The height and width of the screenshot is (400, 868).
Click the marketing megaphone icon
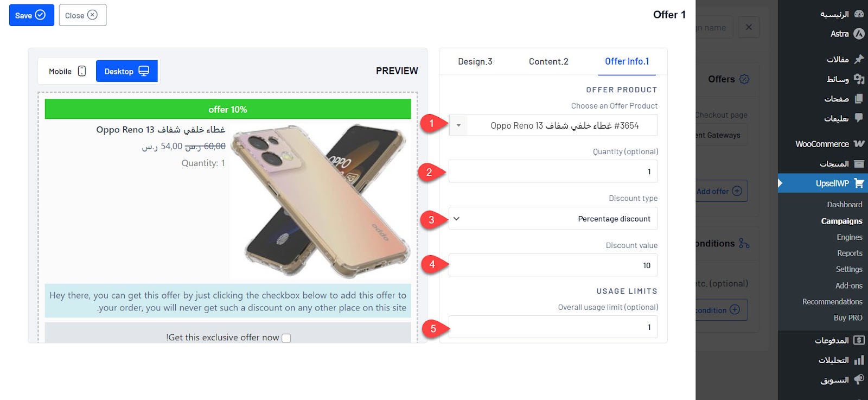[x=859, y=379]
